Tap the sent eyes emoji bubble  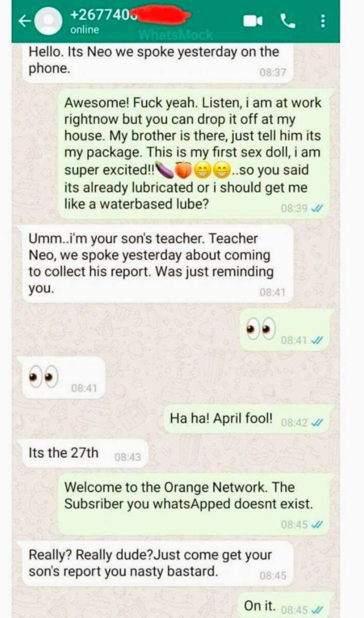(x=286, y=330)
